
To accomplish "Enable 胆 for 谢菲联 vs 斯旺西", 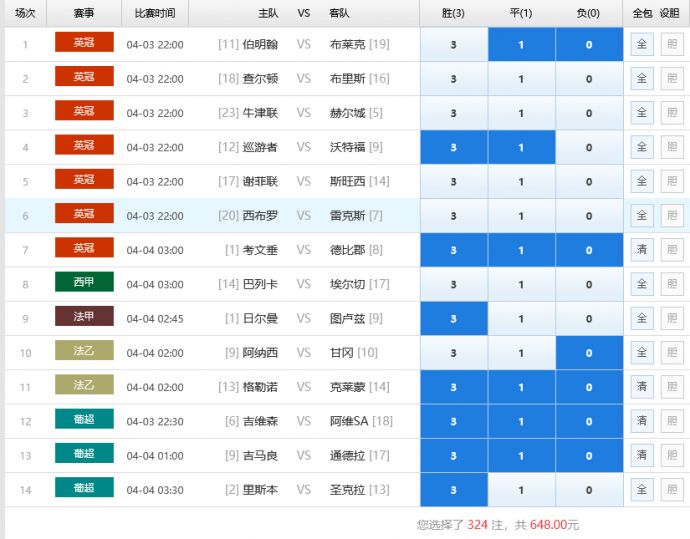I will (x=672, y=182).
